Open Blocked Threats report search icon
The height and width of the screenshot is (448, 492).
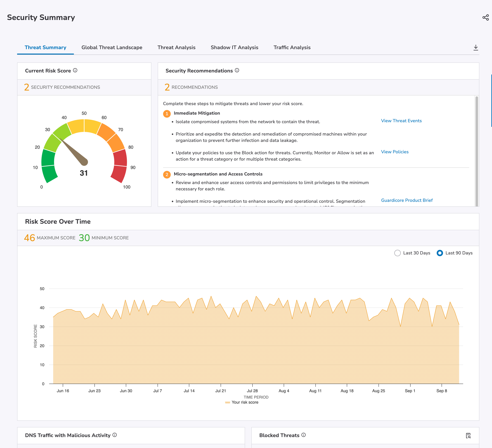[x=468, y=435]
